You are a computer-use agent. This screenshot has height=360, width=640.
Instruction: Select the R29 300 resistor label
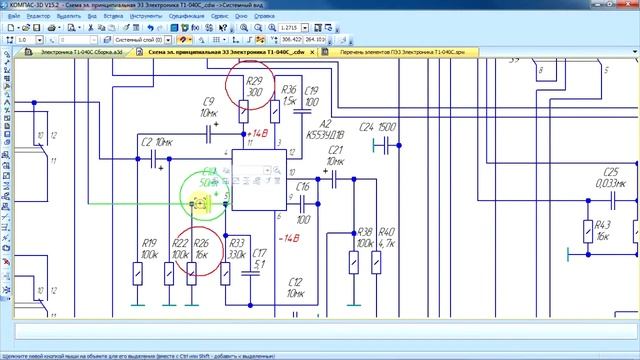(254, 87)
